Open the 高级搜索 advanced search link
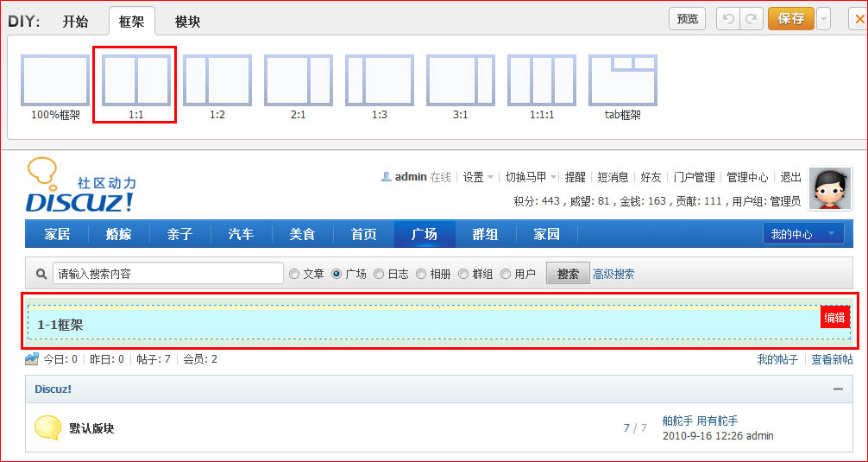The height and width of the screenshot is (462, 868). click(613, 274)
